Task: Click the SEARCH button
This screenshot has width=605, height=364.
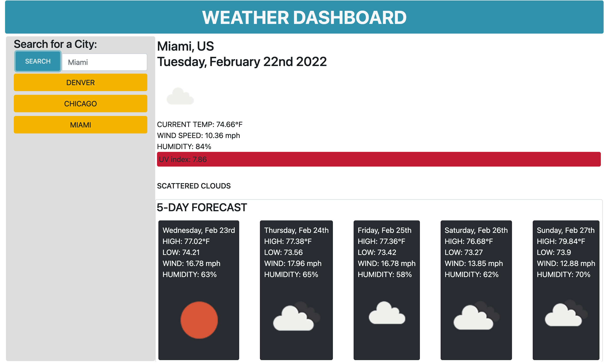Action: click(x=38, y=61)
